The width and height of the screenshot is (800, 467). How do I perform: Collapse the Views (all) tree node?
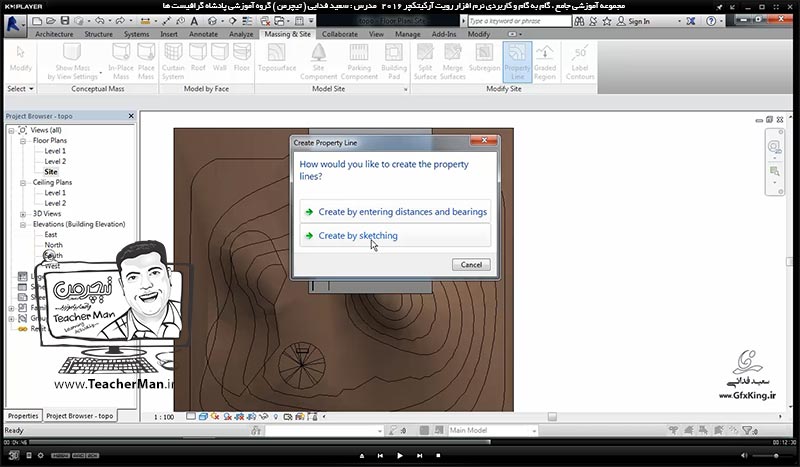click(11, 131)
